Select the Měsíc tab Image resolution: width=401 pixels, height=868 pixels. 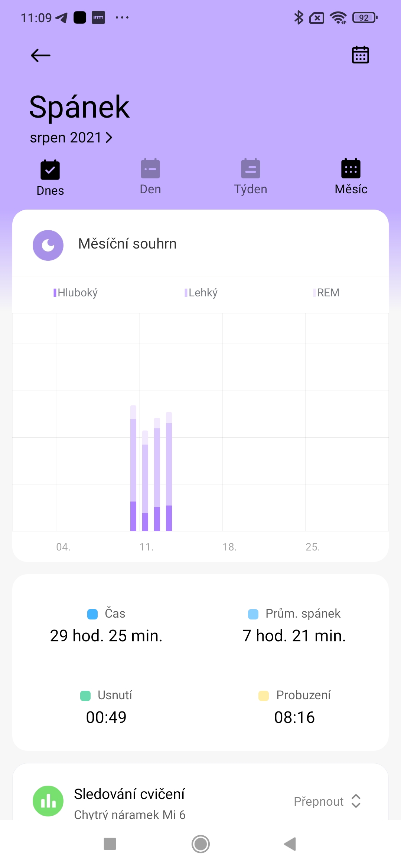[x=351, y=177]
